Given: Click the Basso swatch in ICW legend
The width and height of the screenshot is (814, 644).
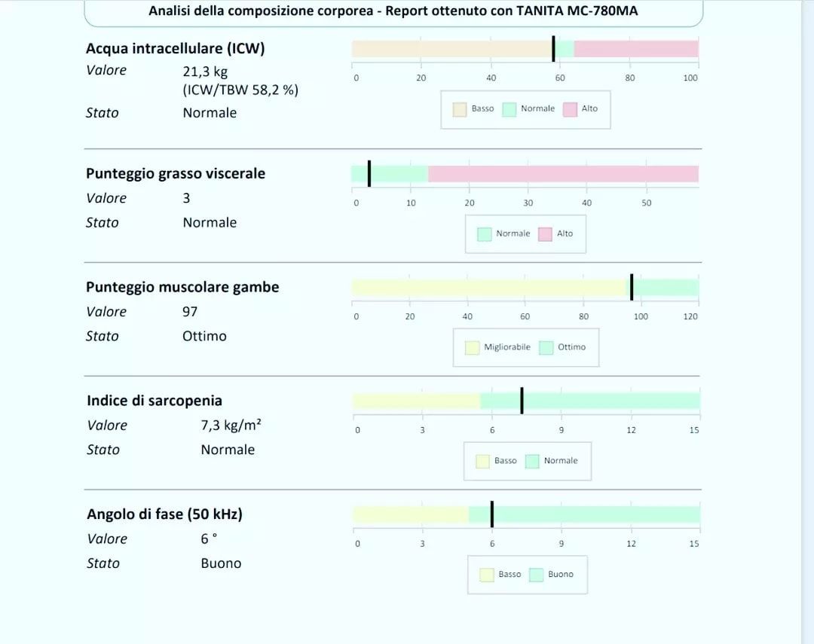Looking at the screenshot, I should coord(460,109).
